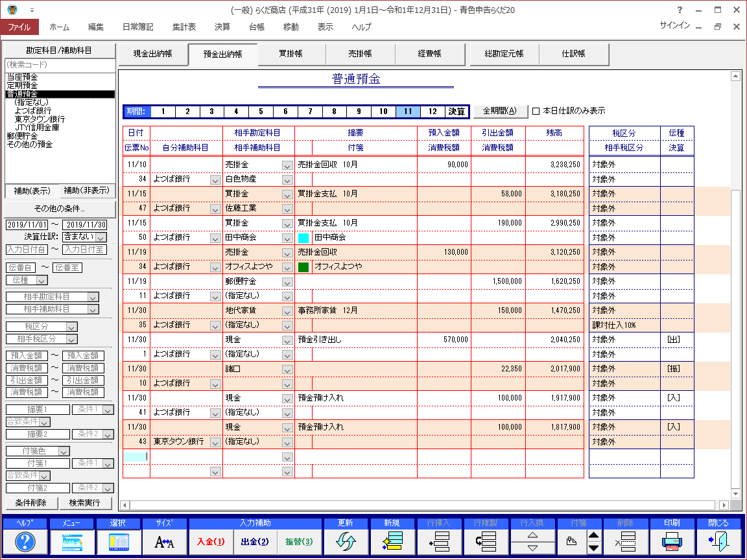
Task: Switch to 仕訳帳 tab
Action: tap(574, 54)
